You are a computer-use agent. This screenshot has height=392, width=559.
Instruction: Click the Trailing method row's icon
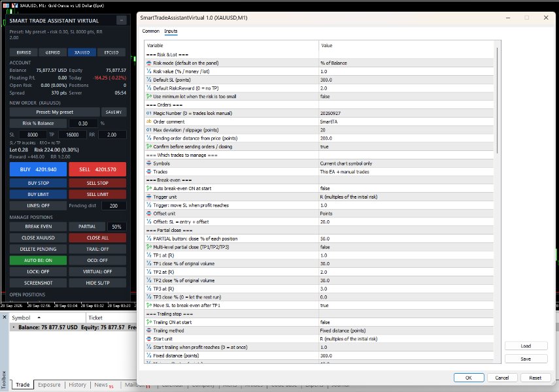click(x=149, y=331)
